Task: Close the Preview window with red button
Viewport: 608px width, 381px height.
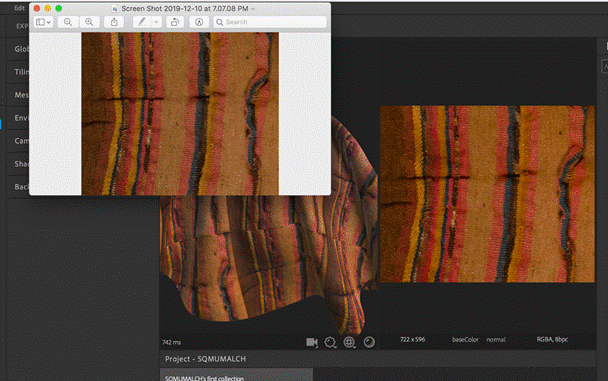Action: tap(37, 8)
